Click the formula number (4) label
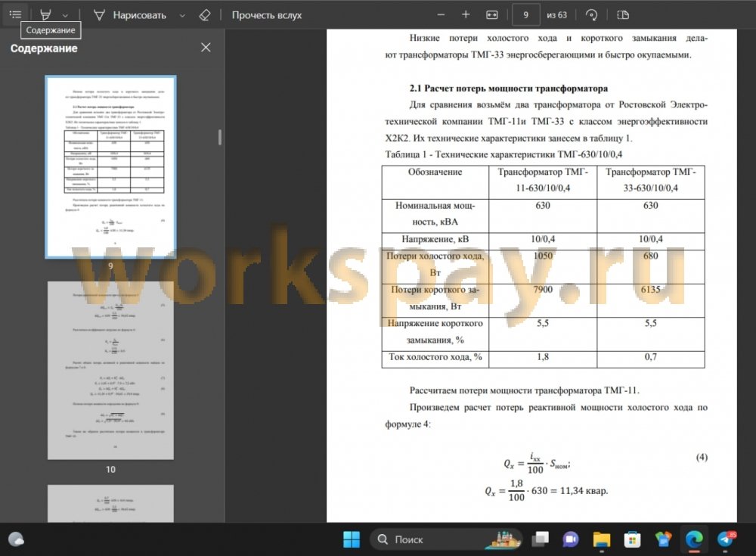This screenshot has height=556, width=756. pos(702,457)
